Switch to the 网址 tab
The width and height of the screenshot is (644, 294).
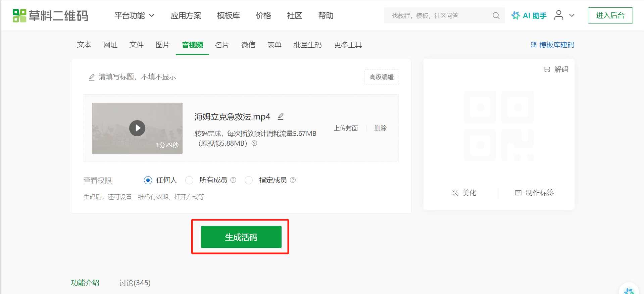[x=110, y=45]
